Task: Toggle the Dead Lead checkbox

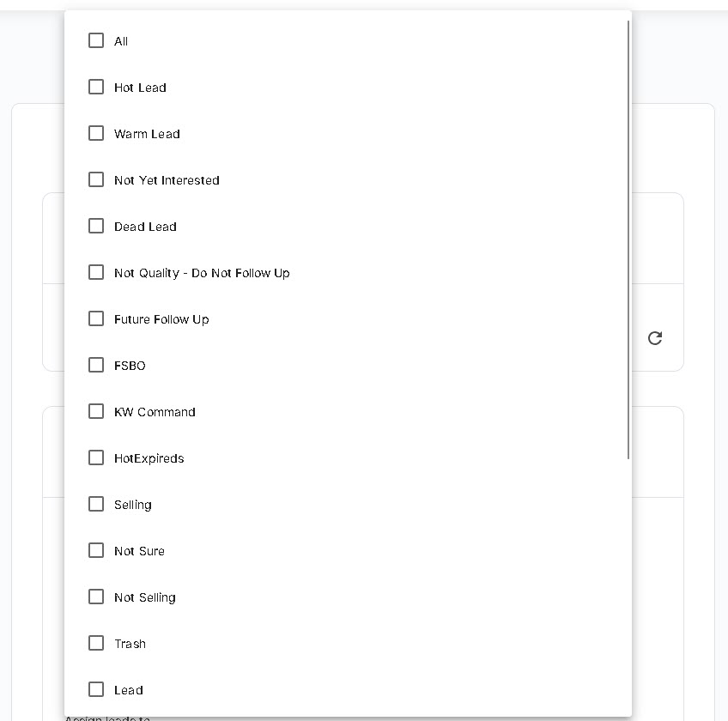Action: (x=96, y=226)
